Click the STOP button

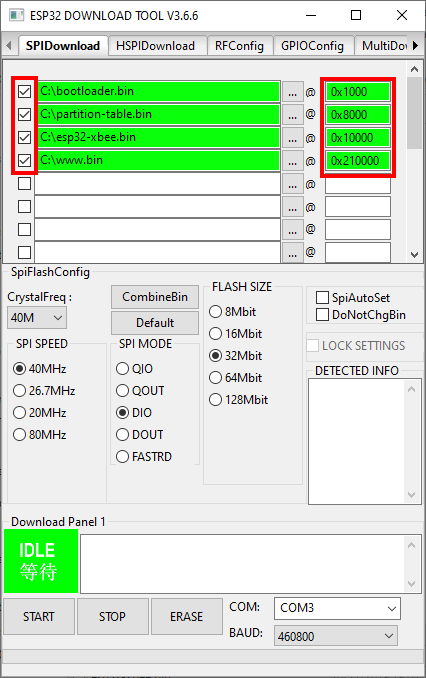[112, 617]
